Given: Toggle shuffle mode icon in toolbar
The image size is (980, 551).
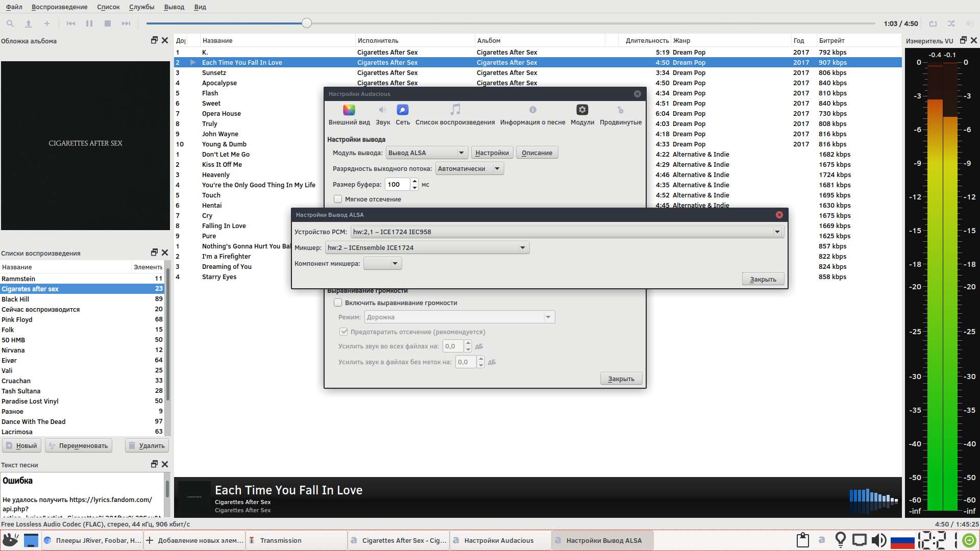Looking at the screenshot, I should click(951, 23).
